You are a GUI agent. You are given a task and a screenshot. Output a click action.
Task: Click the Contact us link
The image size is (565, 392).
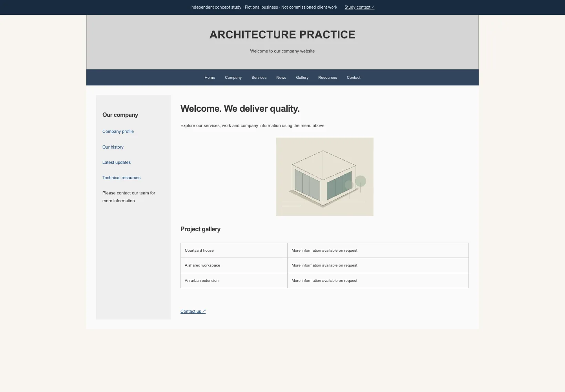[x=193, y=311]
